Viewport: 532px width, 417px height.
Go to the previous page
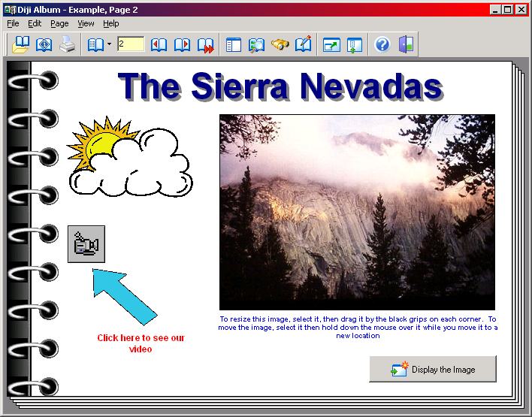(159, 44)
